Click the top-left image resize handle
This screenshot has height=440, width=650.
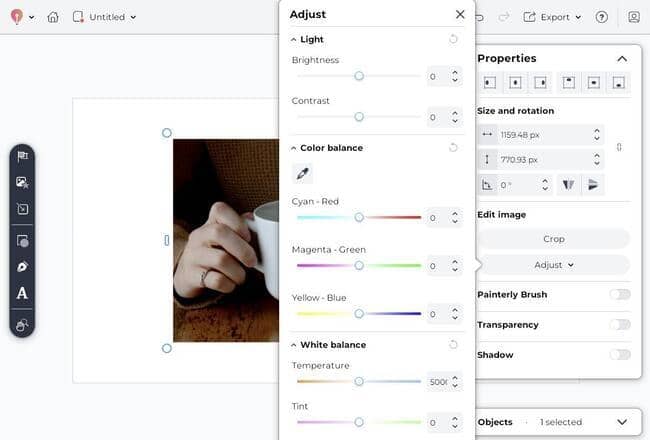click(167, 133)
